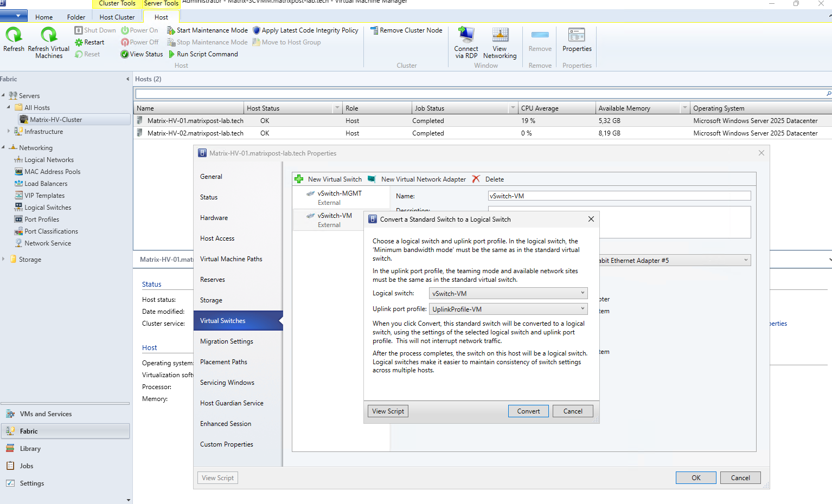Cancel the Convert to Logical Switch dialog
This screenshot has height=504, width=832.
coord(573,411)
